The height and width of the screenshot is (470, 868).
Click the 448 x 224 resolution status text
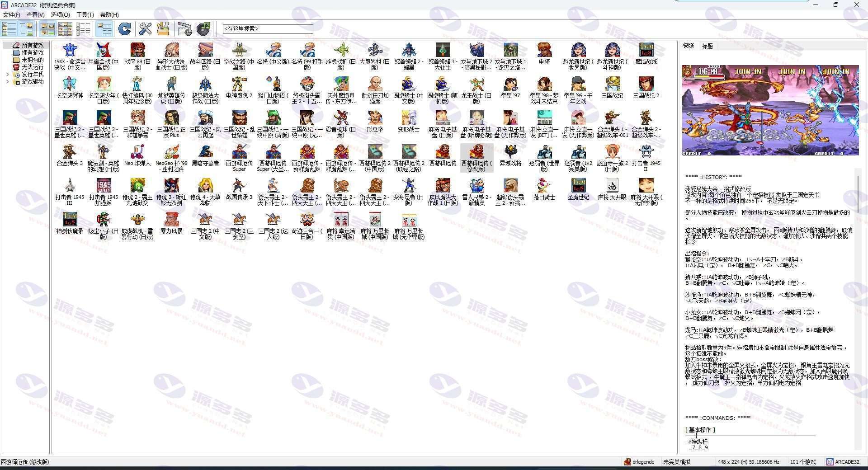point(748,462)
